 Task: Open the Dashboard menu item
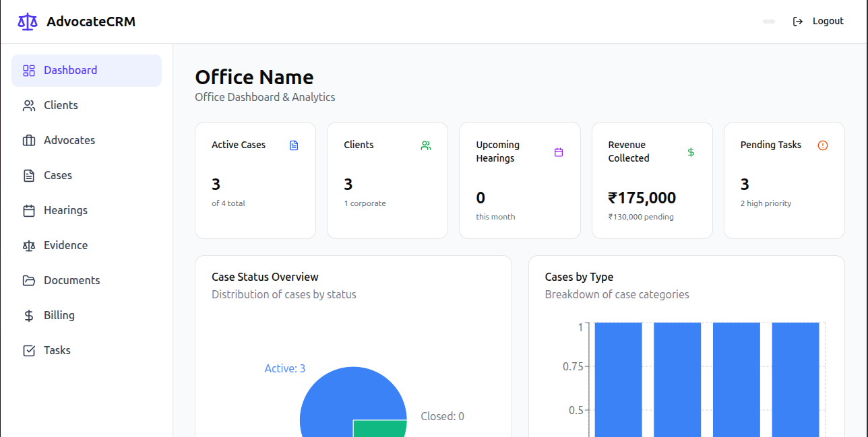tap(86, 71)
